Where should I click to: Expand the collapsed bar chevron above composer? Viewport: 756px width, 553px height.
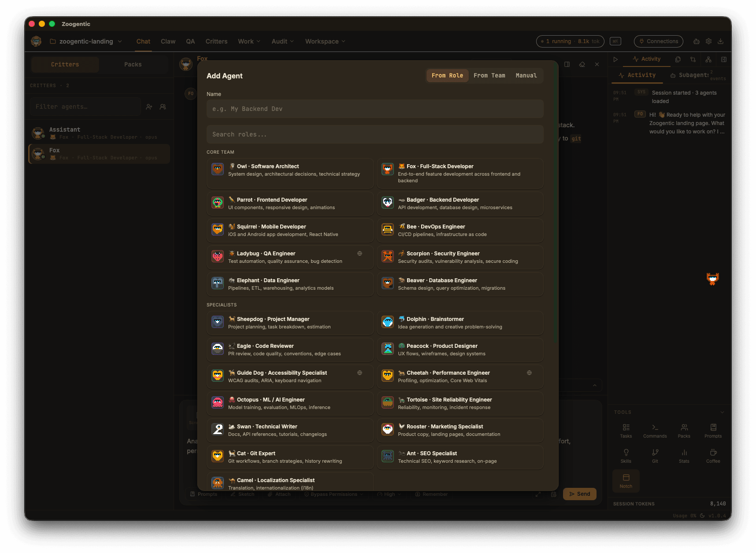595,386
